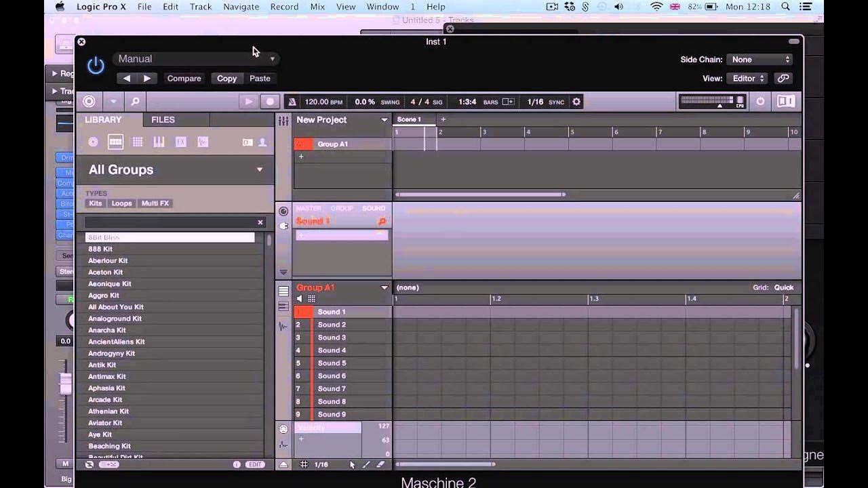The image size is (868, 488).
Task: Click the channel icon in control area
Action: coord(283,211)
